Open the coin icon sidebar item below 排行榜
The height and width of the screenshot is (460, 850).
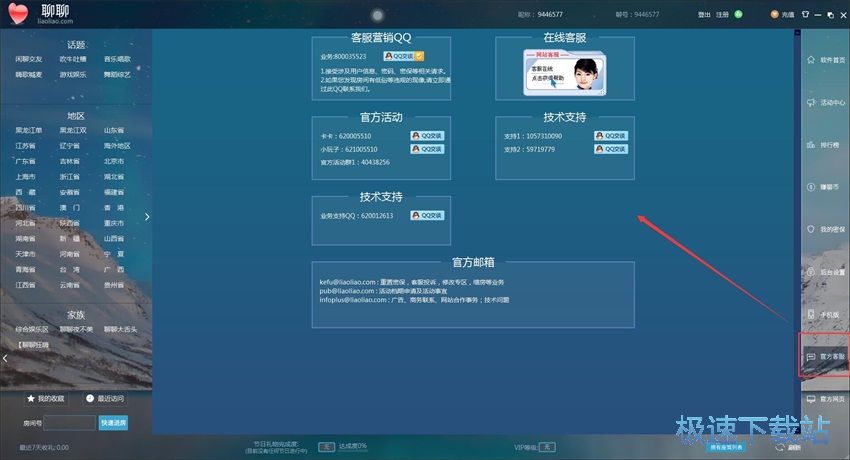coord(823,187)
